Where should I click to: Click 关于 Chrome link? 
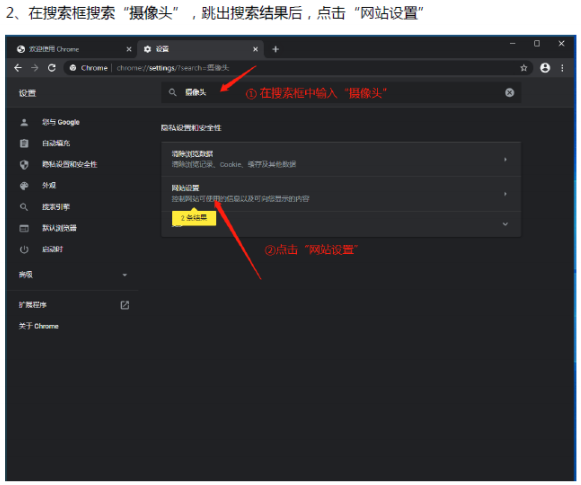tap(39, 326)
